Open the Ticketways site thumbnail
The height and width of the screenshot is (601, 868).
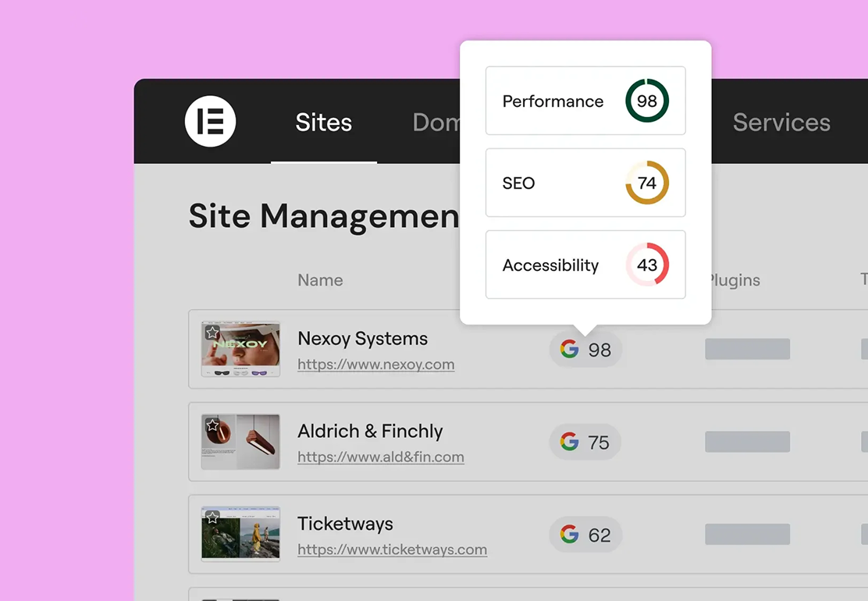tap(240, 534)
